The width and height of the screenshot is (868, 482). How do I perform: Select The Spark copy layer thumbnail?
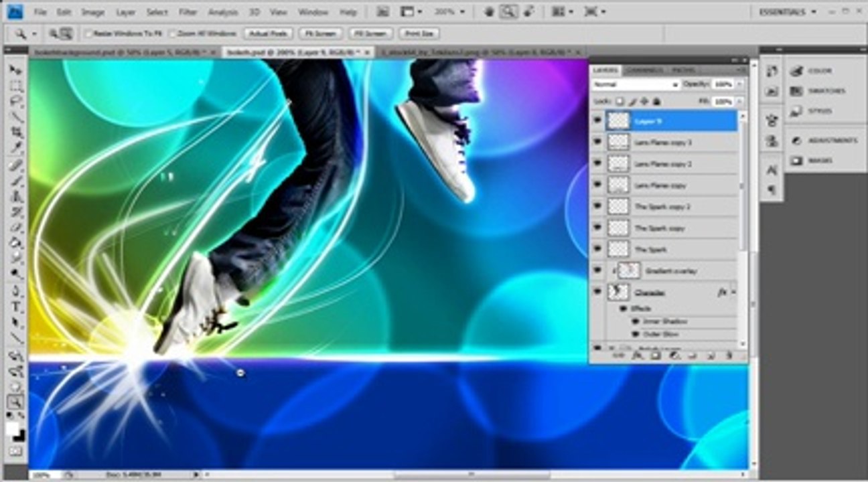(x=618, y=228)
